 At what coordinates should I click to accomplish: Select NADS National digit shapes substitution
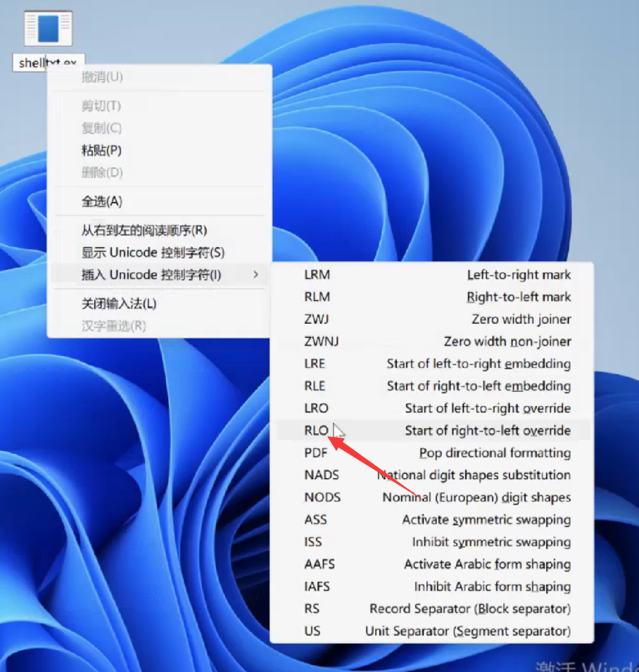[x=433, y=475]
